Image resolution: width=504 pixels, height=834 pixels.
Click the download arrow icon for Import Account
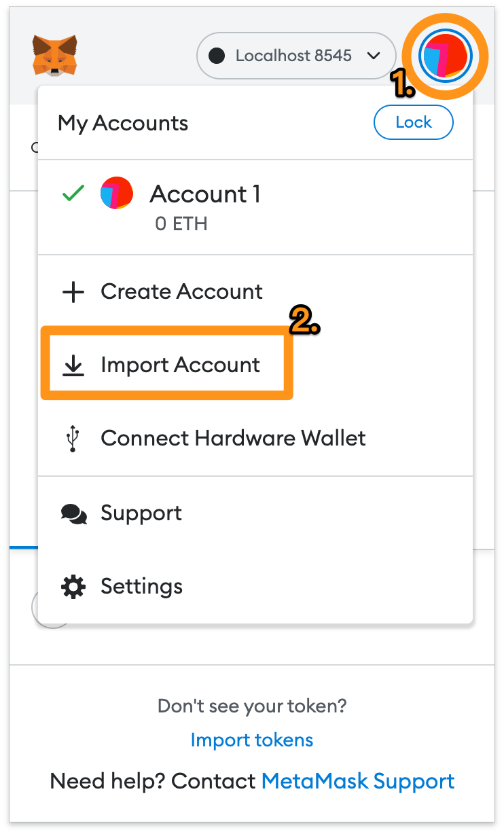pyautogui.click(x=73, y=365)
